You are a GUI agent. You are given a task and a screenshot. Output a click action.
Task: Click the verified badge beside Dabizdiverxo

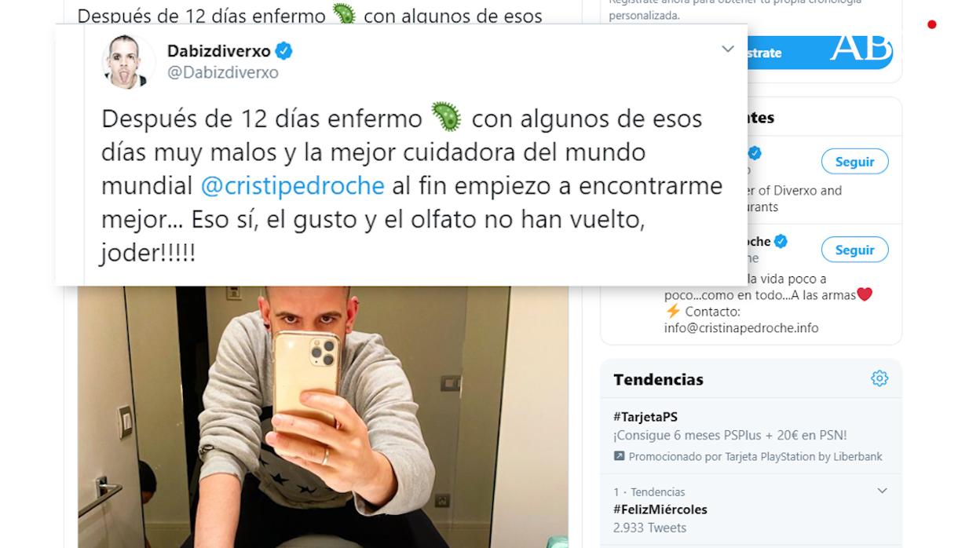284,51
